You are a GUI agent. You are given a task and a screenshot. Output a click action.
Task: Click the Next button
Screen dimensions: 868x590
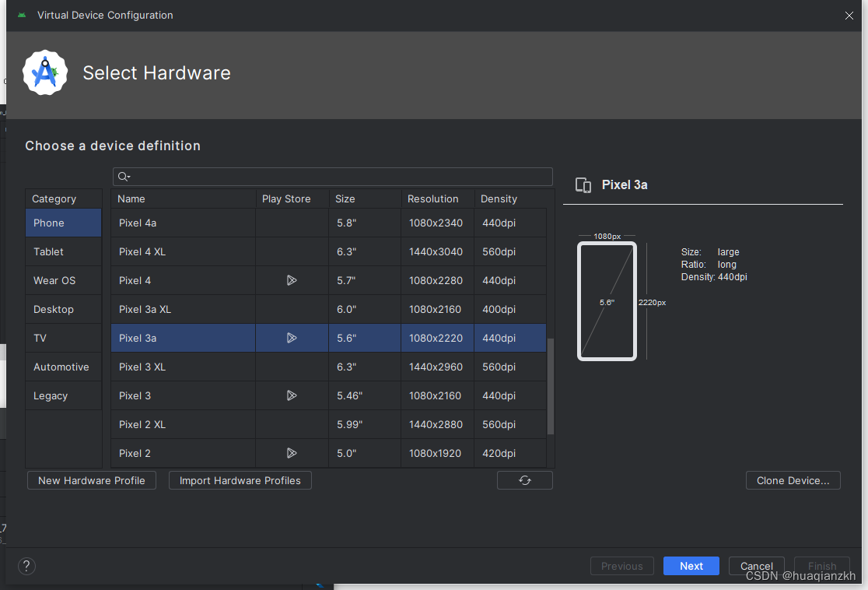click(x=691, y=566)
